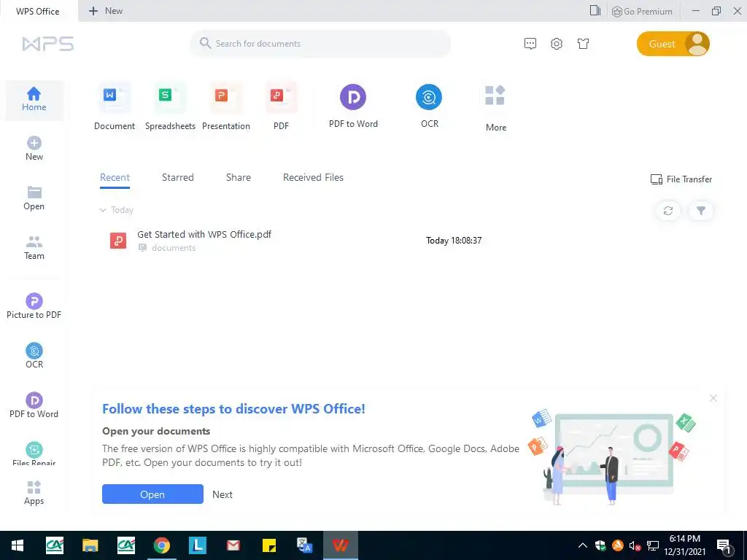Image resolution: width=747 pixels, height=560 pixels.
Task: Open PDF to Word in top row
Action: click(x=353, y=106)
